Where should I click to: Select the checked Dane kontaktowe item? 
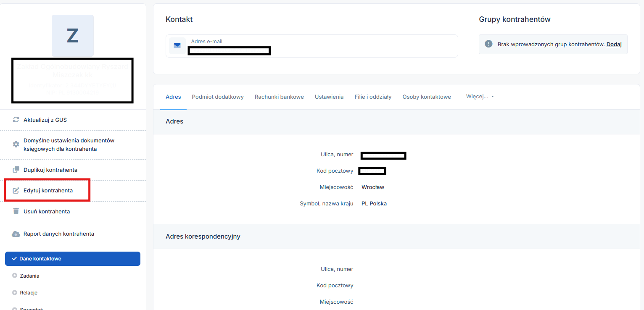pos(73,259)
